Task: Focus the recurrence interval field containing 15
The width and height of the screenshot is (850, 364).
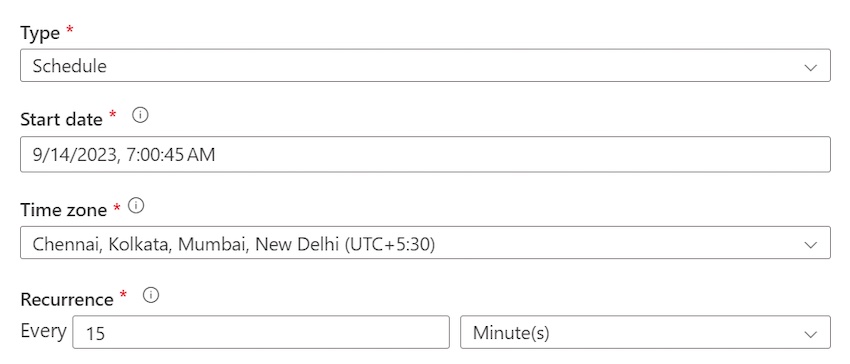Action: (261, 332)
